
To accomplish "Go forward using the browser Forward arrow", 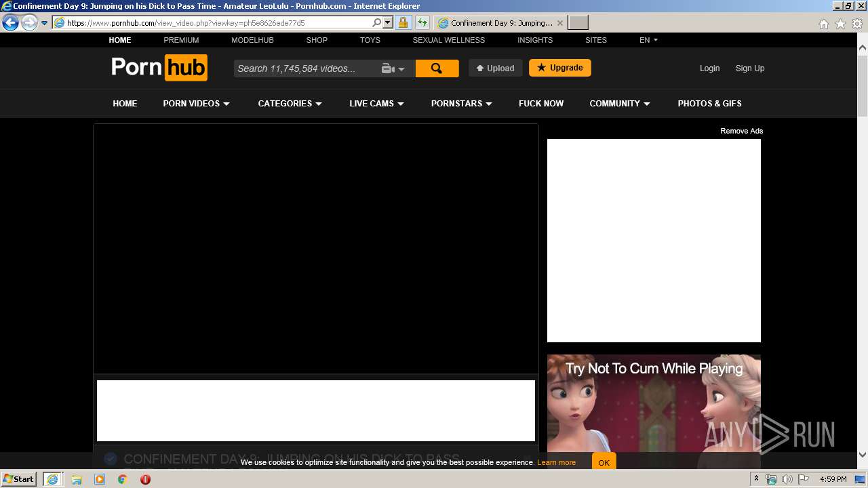I will click(29, 23).
